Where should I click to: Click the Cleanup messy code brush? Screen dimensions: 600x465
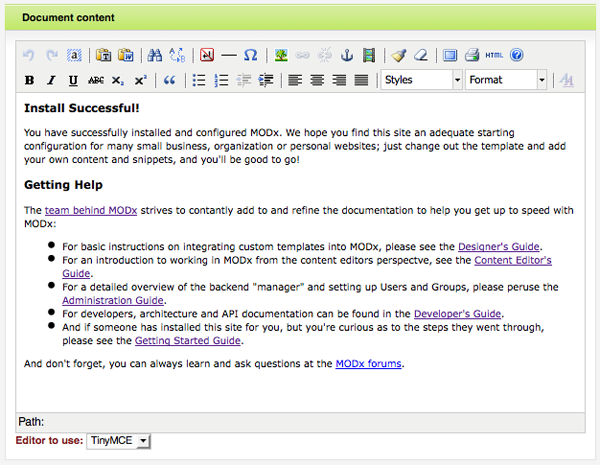click(399, 55)
